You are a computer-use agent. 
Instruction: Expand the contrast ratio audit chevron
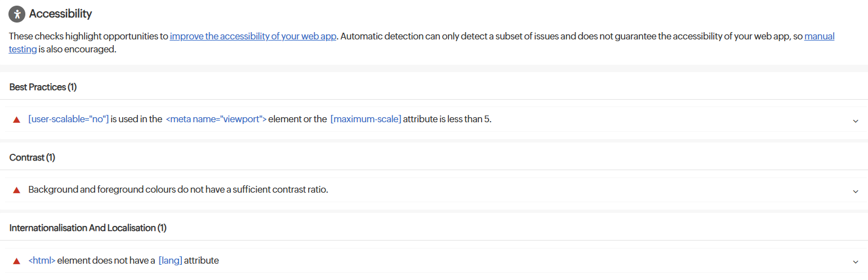(855, 191)
